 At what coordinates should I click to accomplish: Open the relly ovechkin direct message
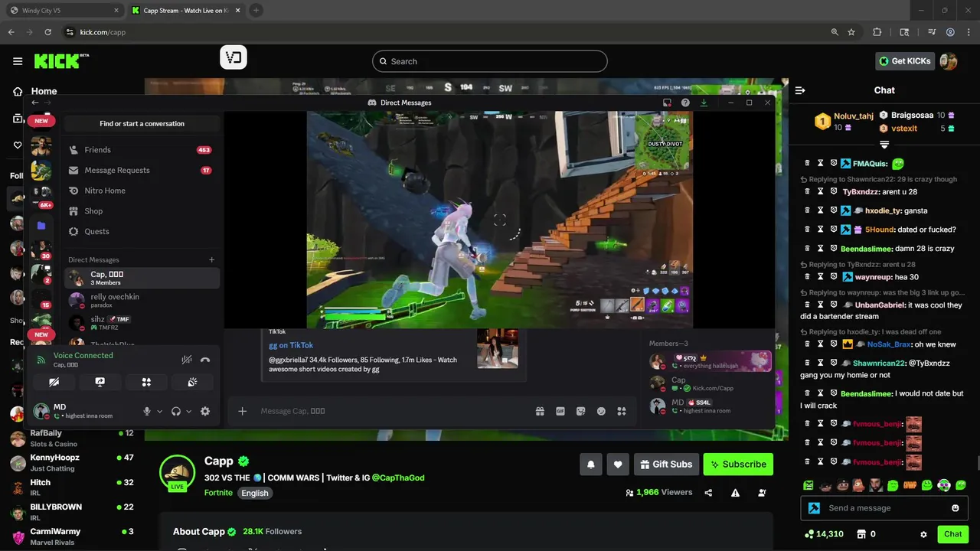[142, 300]
